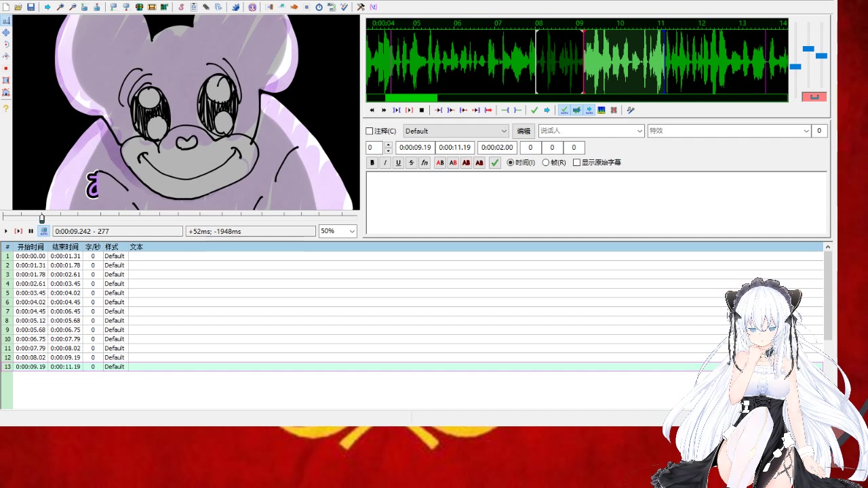The width and height of the screenshot is (868, 488).
Task: Play the current line in video
Action: (x=18, y=231)
